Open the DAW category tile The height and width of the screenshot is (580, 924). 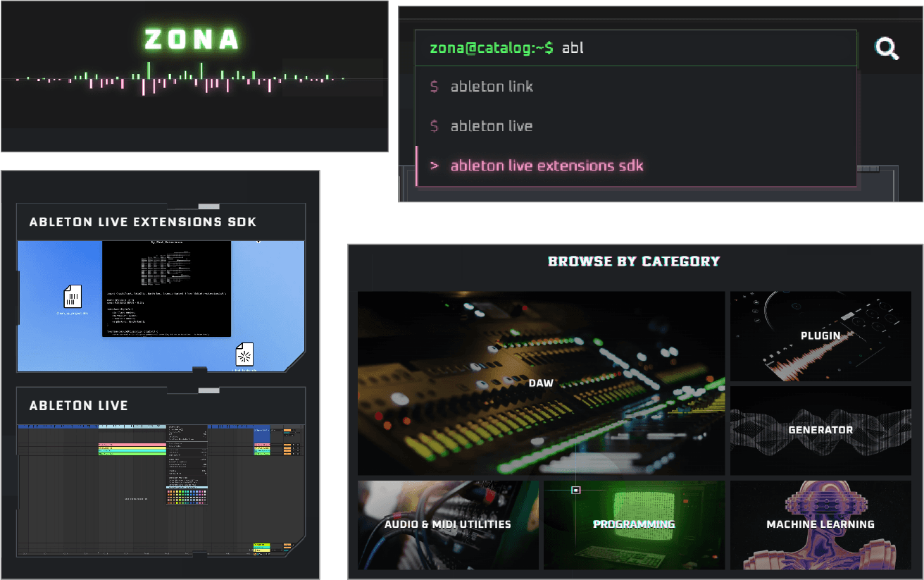(541, 383)
